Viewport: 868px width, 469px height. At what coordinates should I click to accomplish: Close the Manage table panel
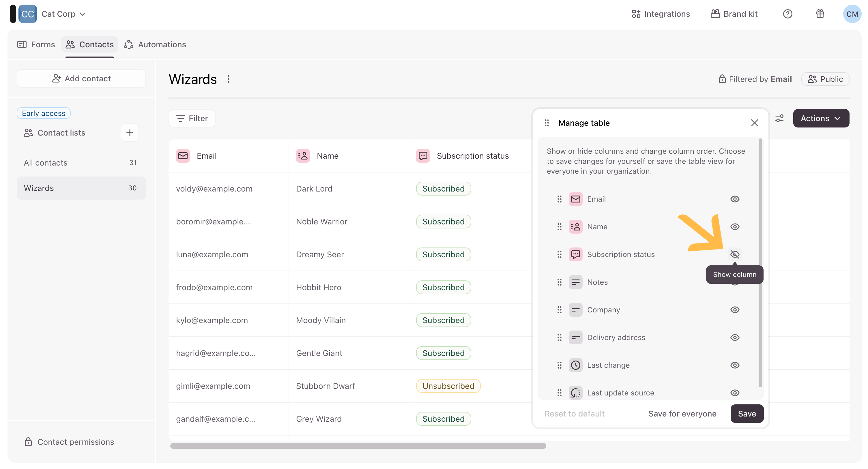(754, 123)
